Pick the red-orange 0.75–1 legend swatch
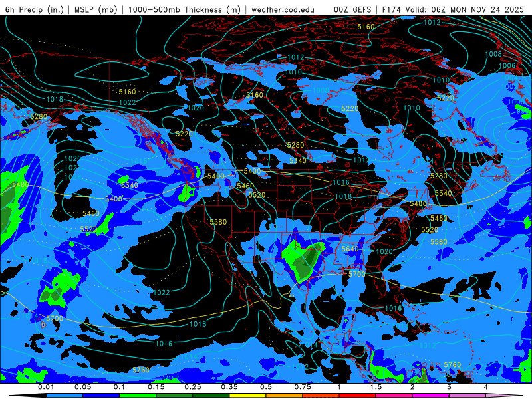532x399 pixels. coord(321,396)
